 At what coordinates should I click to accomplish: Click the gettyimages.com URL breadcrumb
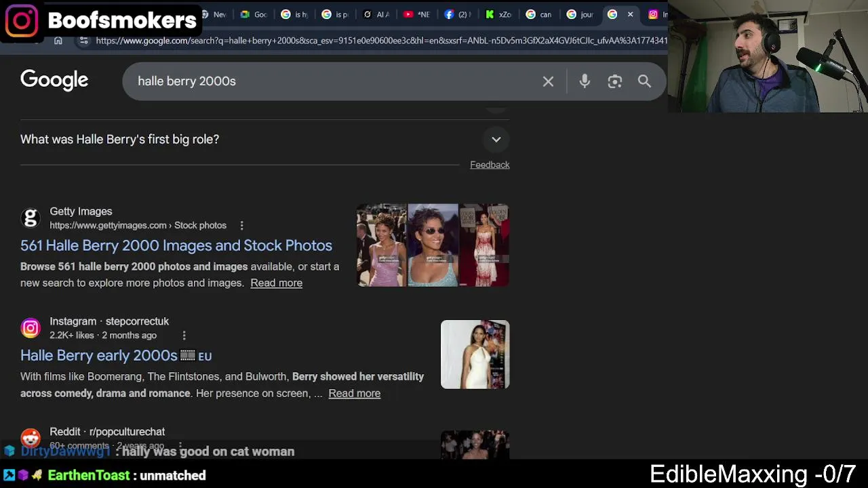138,225
